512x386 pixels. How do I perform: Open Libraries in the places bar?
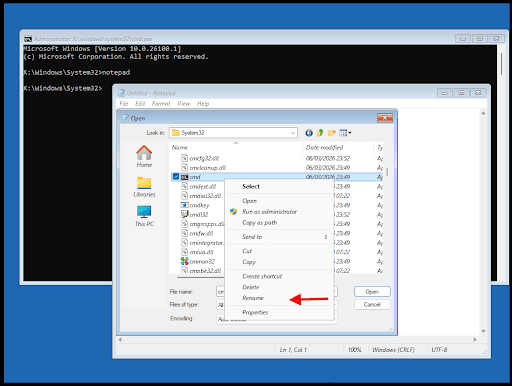pyautogui.click(x=144, y=187)
